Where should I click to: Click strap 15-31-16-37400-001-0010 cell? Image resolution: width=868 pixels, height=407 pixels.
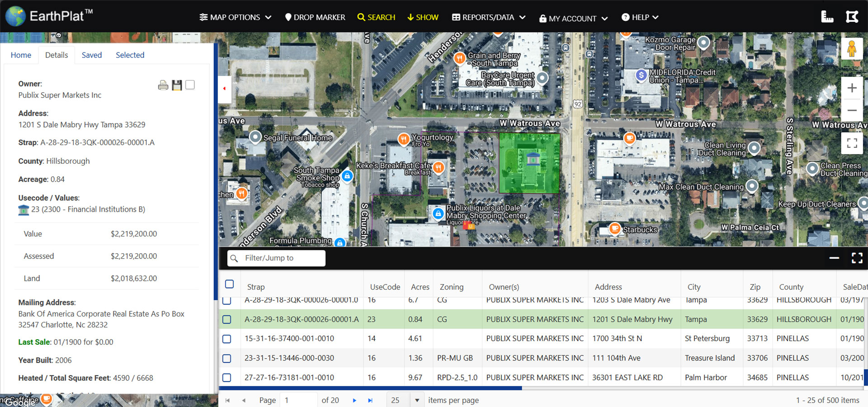[289, 339]
